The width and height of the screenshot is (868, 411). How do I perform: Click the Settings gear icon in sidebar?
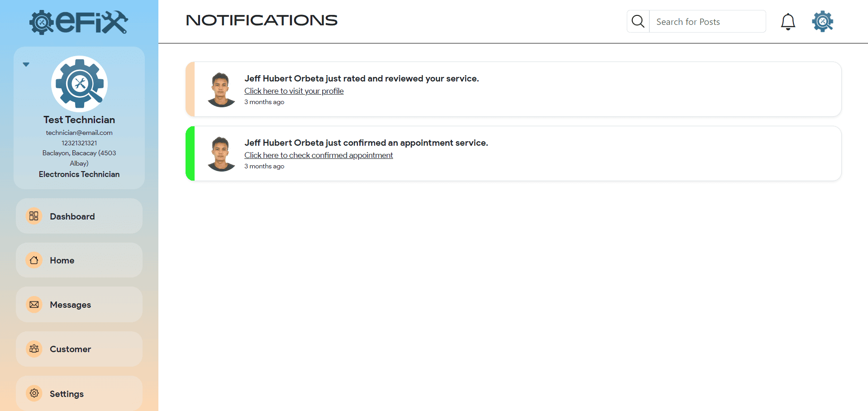[34, 393]
